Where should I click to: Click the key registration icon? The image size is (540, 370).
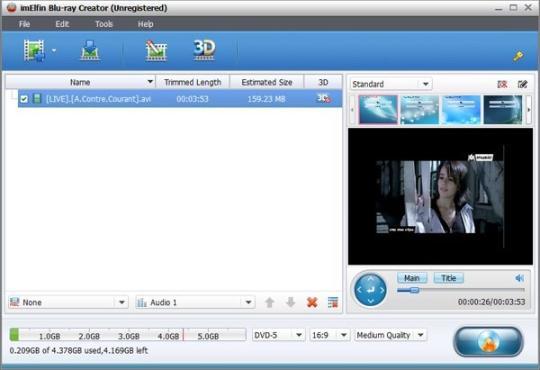(518, 56)
